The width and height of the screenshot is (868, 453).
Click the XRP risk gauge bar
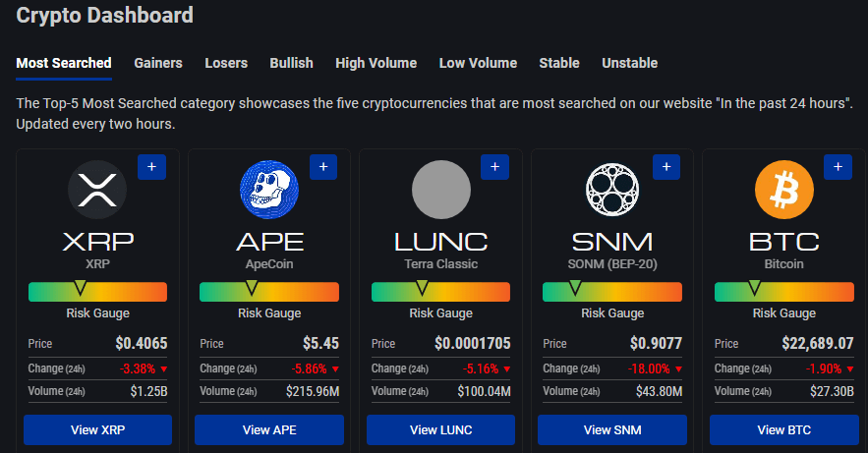click(x=97, y=292)
